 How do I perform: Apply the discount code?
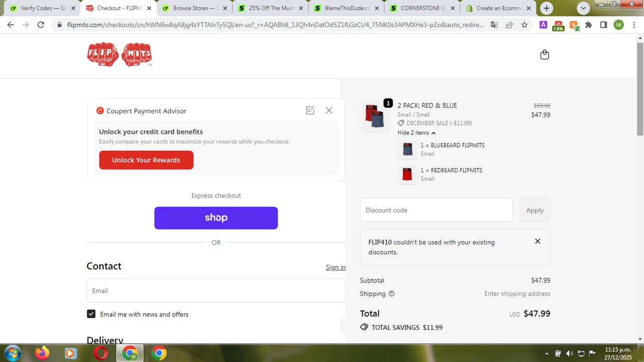535,210
